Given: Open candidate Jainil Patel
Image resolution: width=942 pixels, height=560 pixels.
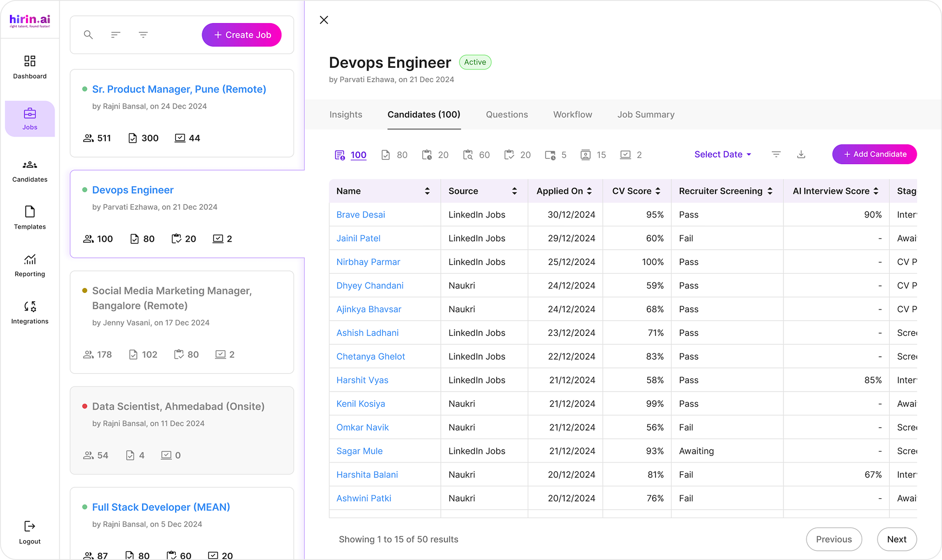Looking at the screenshot, I should [x=359, y=238].
